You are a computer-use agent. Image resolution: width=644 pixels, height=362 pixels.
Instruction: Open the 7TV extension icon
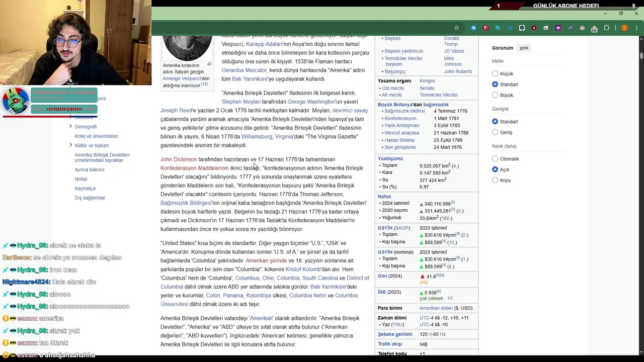pos(498,28)
